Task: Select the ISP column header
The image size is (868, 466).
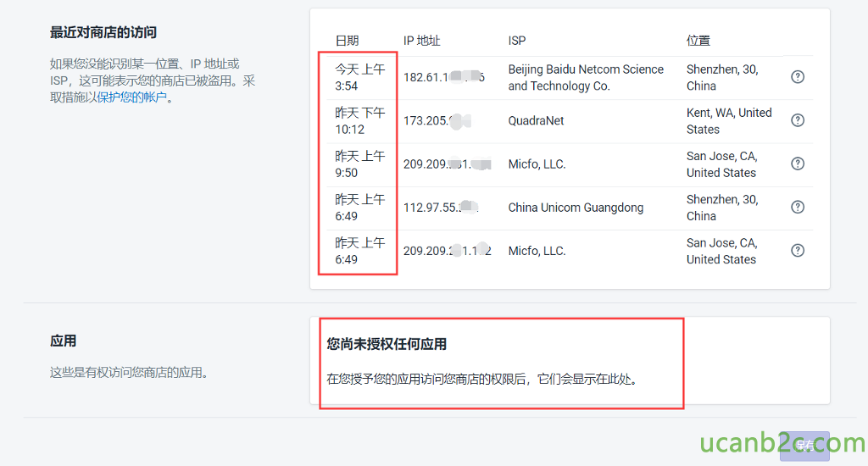Action: pyautogui.click(x=517, y=41)
